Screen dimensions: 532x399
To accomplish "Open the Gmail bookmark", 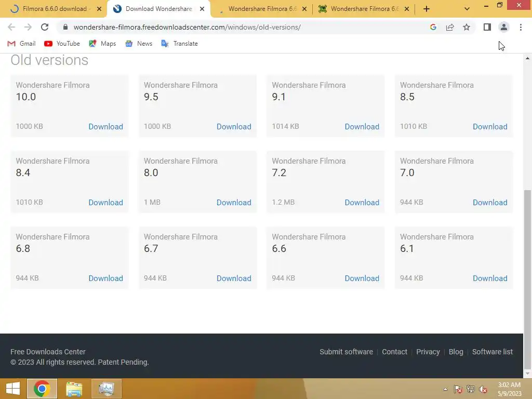I will pyautogui.click(x=21, y=44).
